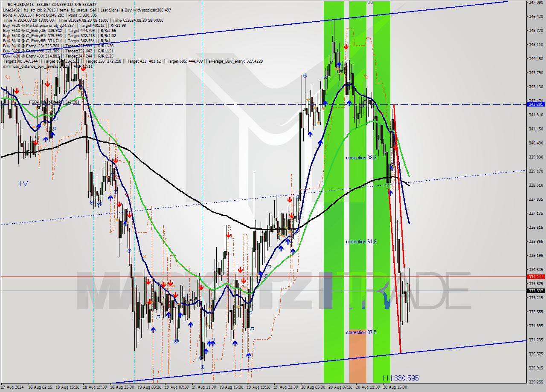Click the '19 Aug 03:30' time axis label

pos(149,387)
